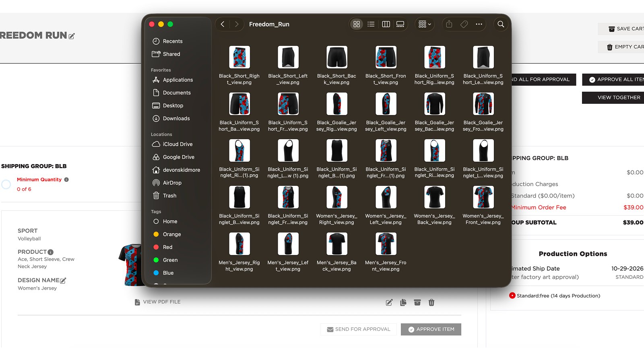644x362 pixels.
Task: Click the Finder Share icon
Action: [449, 24]
